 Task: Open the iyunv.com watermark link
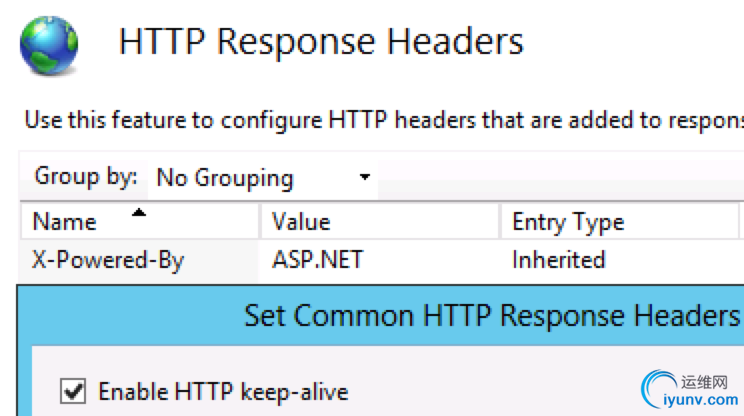coord(700,400)
